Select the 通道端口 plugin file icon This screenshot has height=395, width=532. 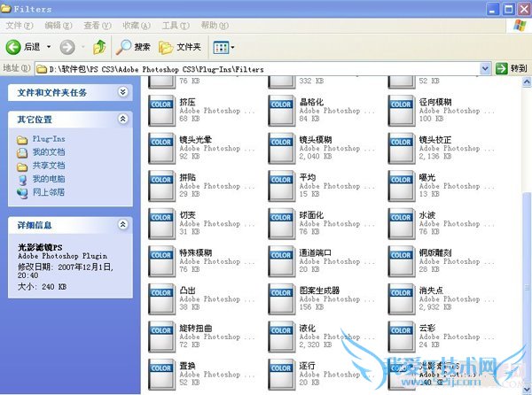(x=281, y=261)
